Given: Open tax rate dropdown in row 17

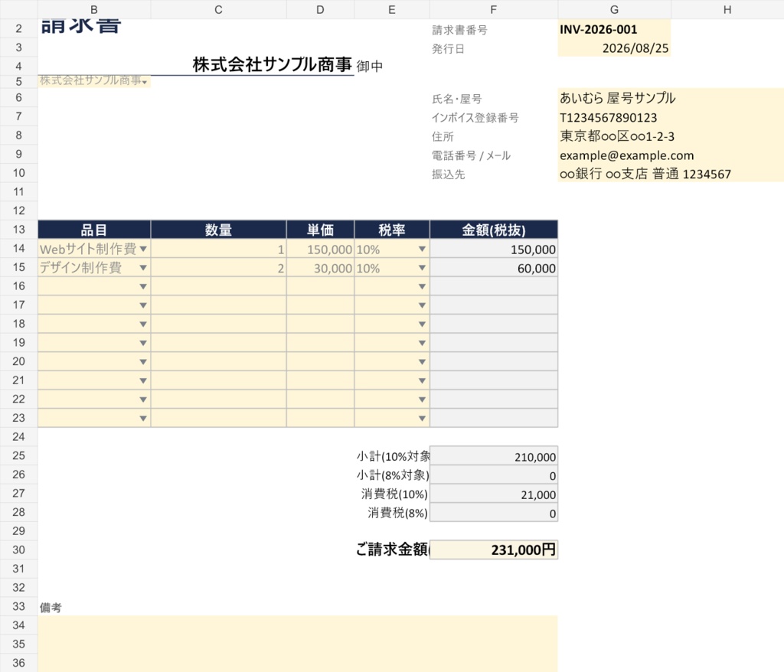Looking at the screenshot, I should tap(422, 305).
